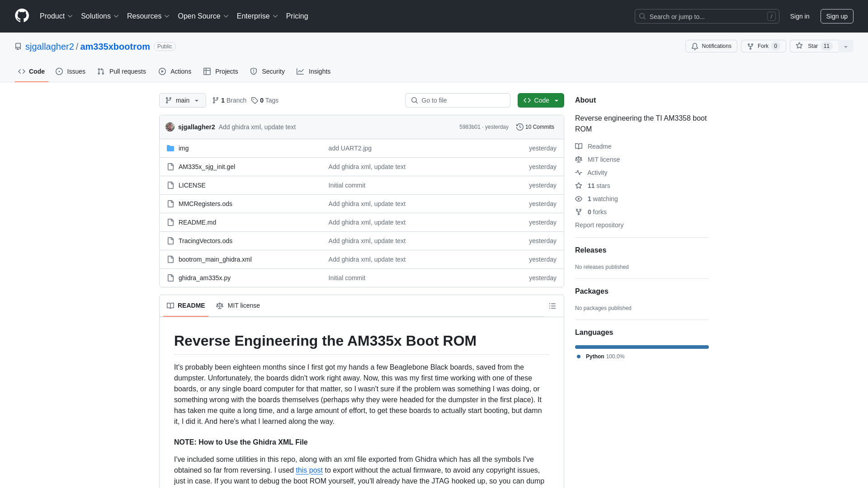Click the Actions workflow icon
The image size is (868, 488).
tap(162, 71)
